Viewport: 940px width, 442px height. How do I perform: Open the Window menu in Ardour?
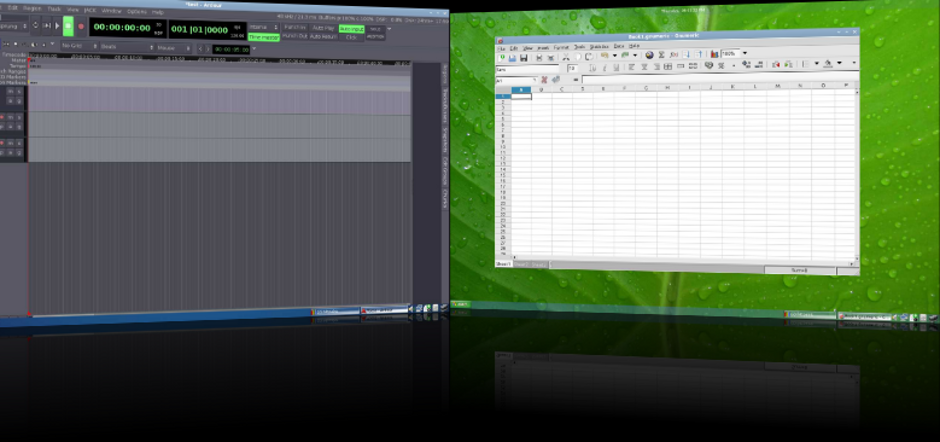click(x=112, y=11)
